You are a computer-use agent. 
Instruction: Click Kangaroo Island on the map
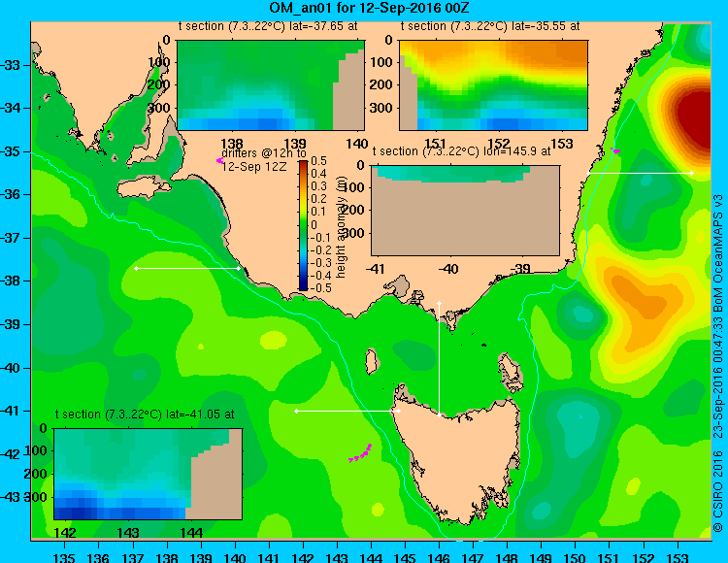point(143,188)
